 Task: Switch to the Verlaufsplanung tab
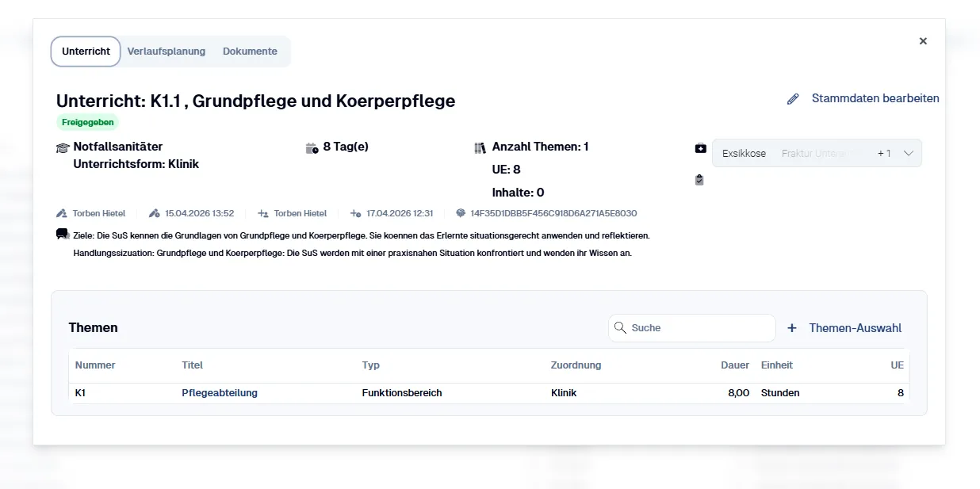pyautogui.click(x=167, y=51)
